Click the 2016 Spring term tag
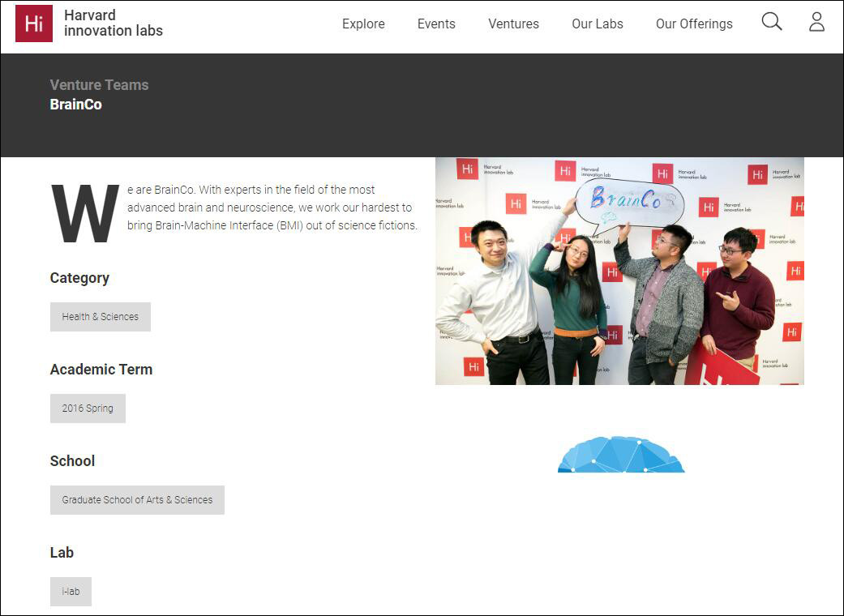The height and width of the screenshot is (616, 844). [x=88, y=409]
